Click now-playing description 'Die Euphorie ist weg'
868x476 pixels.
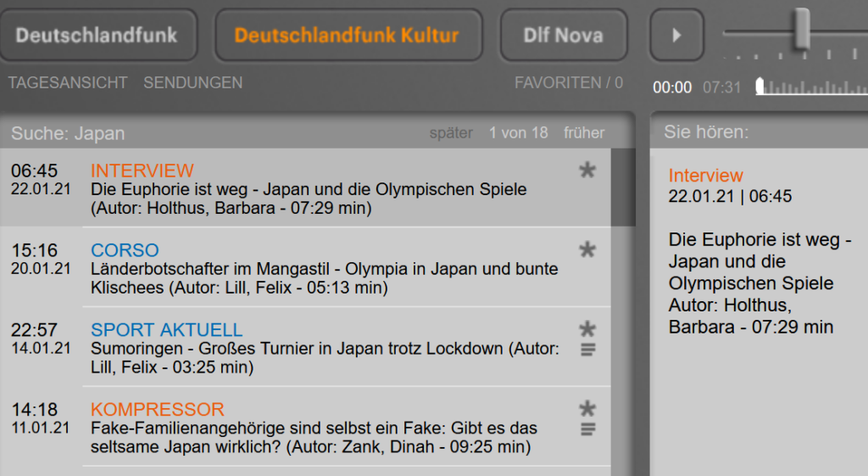(759, 283)
